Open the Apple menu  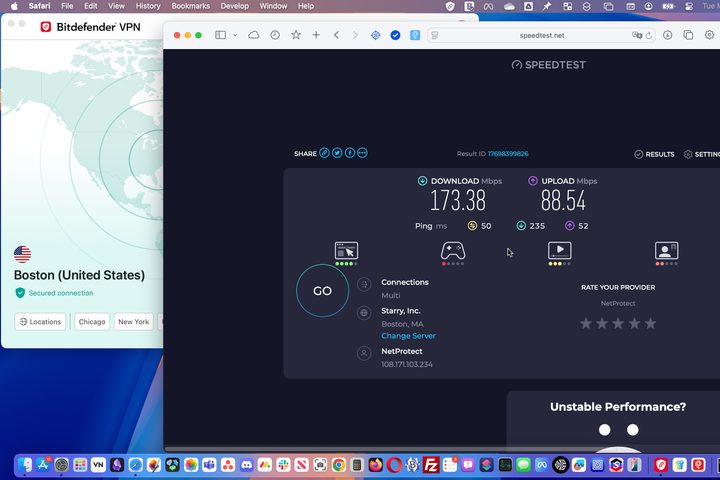coord(15,6)
